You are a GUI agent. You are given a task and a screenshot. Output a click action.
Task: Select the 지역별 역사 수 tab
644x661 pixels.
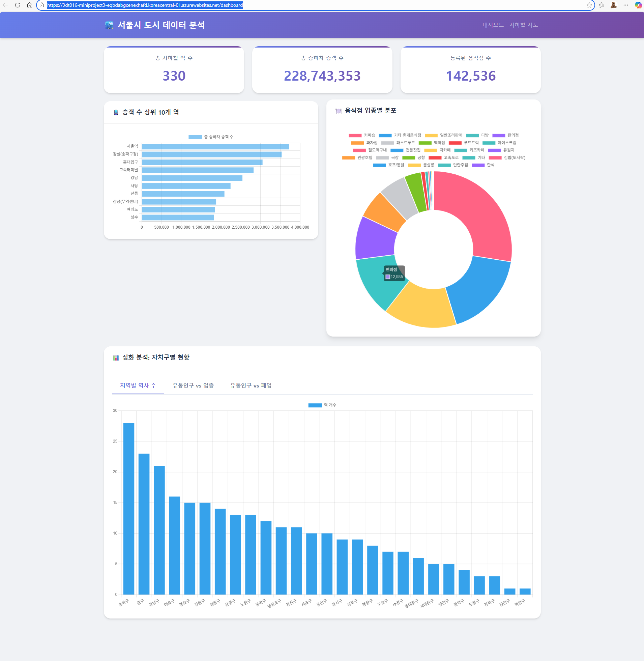[138, 386]
